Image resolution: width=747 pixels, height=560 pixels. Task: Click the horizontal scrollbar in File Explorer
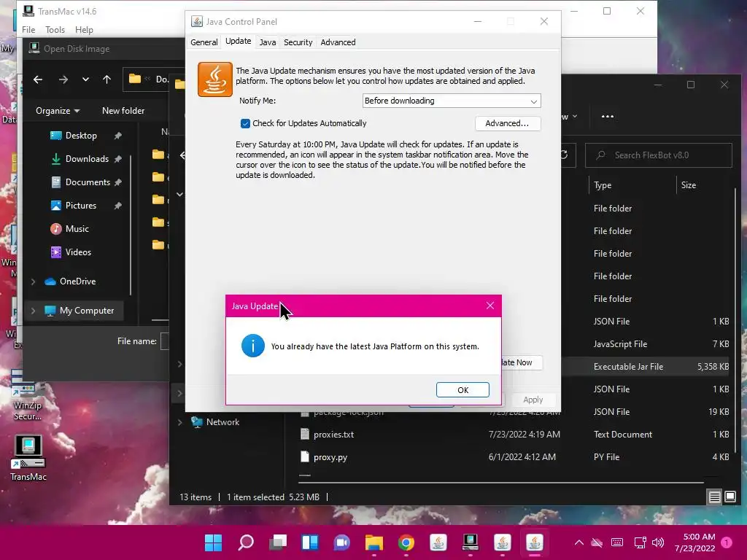(x=501, y=483)
